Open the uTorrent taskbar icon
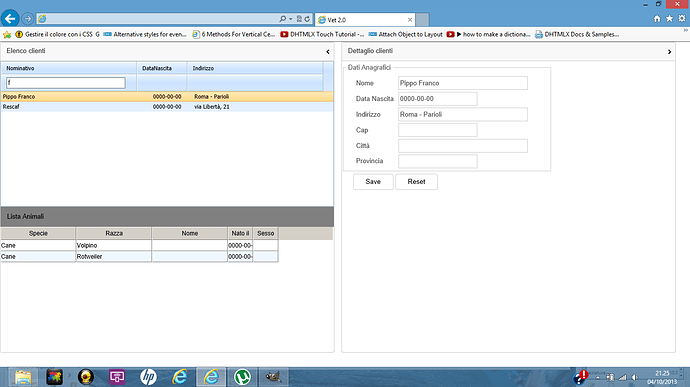The width and height of the screenshot is (690, 387). click(x=242, y=377)
